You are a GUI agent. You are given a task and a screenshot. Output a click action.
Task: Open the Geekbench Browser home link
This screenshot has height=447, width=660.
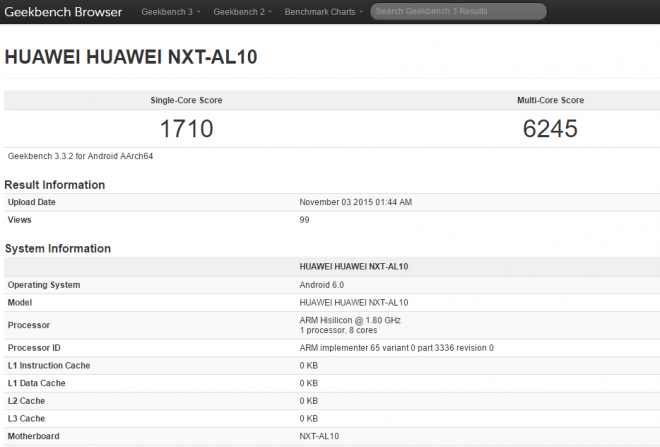(x=63, y=12)
